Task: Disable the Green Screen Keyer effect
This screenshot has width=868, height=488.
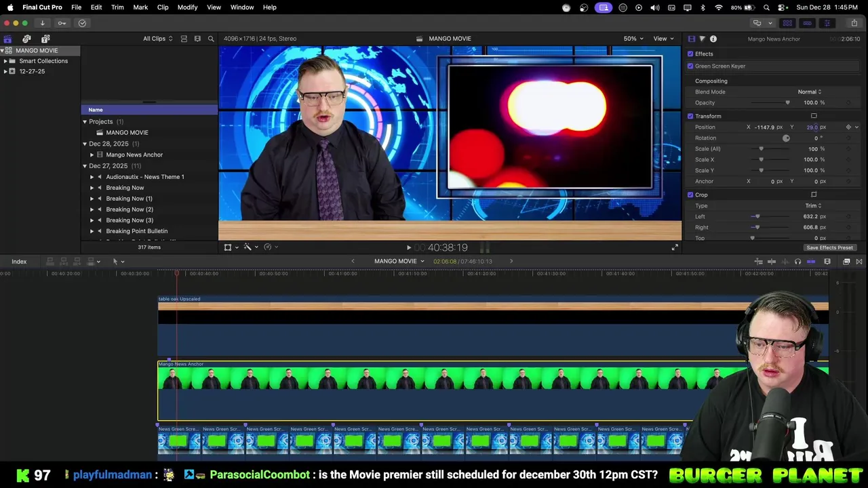Action: coord(690,66)
